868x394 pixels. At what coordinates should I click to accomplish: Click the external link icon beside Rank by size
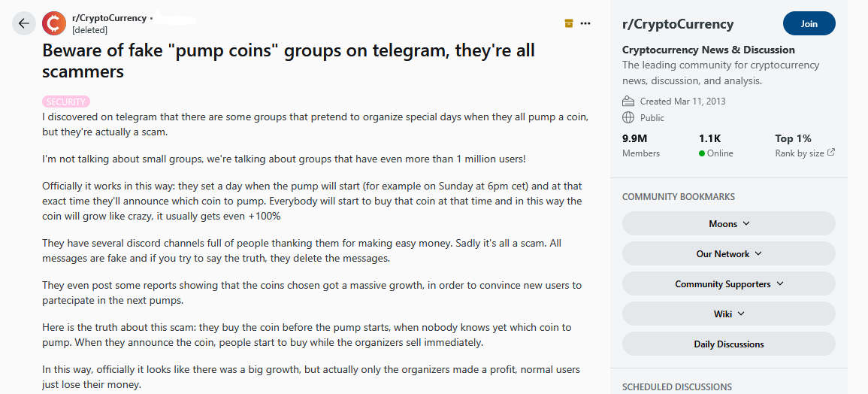[x=831, y=153]
